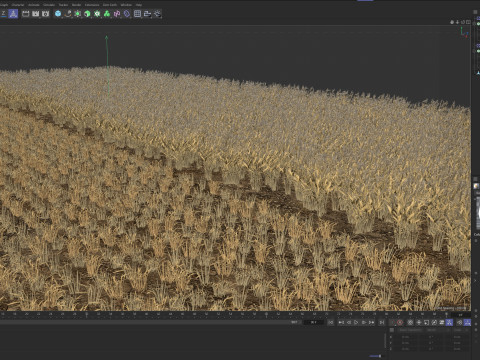Screen dimensions: 480x360
Task: Click the Keyframe Selection icon
Action: click(410, 322)
